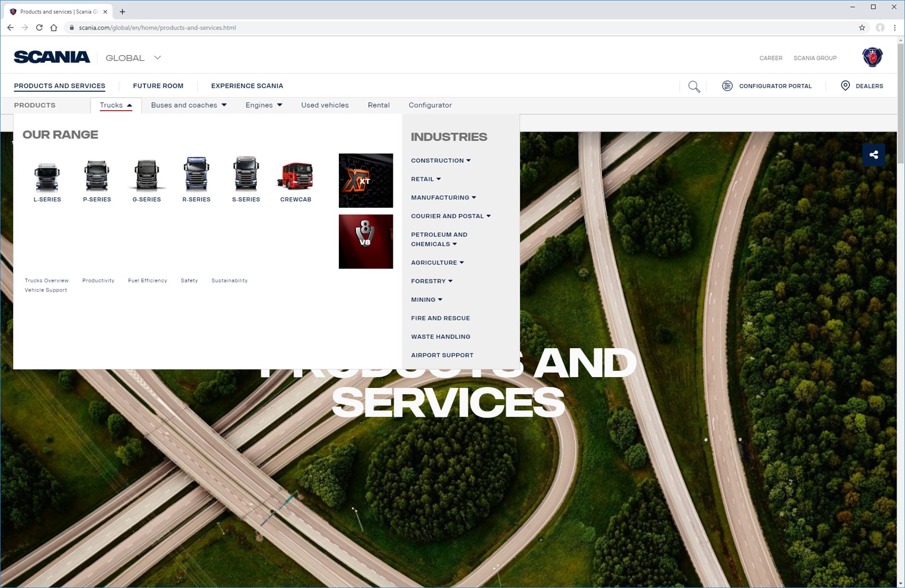The width and height of the screenshot is (905, 588).
Task: Open Products and Services main tab
Action: click(x=60, y=86)
